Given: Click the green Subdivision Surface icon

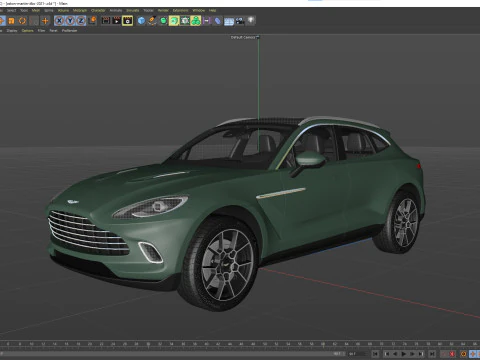Looking at the screenshot, I should pyautogui.click(x=163, y=21).
